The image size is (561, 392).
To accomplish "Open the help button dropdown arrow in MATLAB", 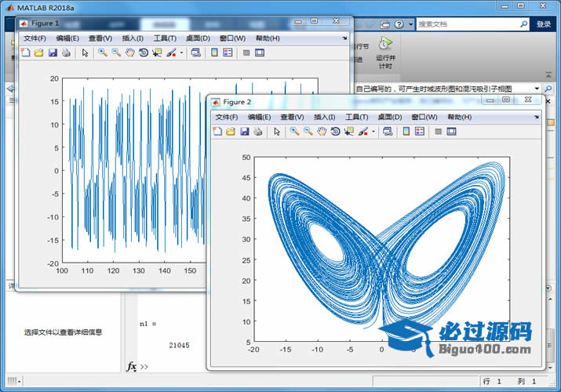I will click(410, 25).
